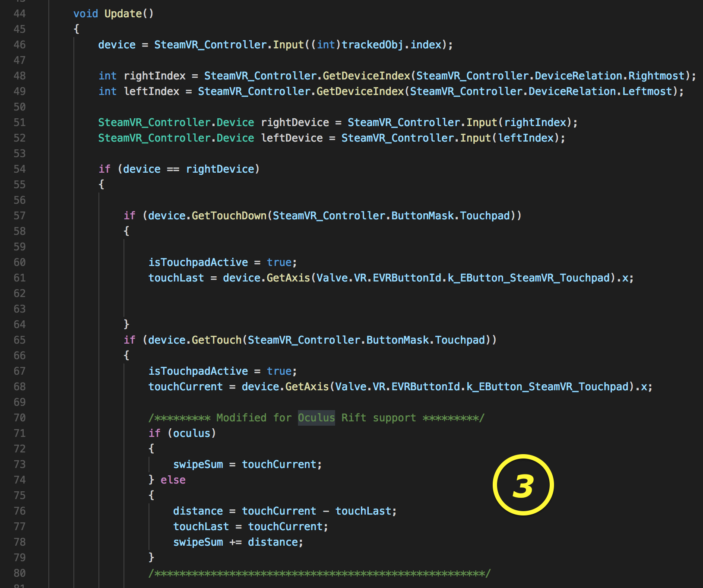Click the highlighted Oculus word in the comment

pyautogui.click(x=316, y=418)
